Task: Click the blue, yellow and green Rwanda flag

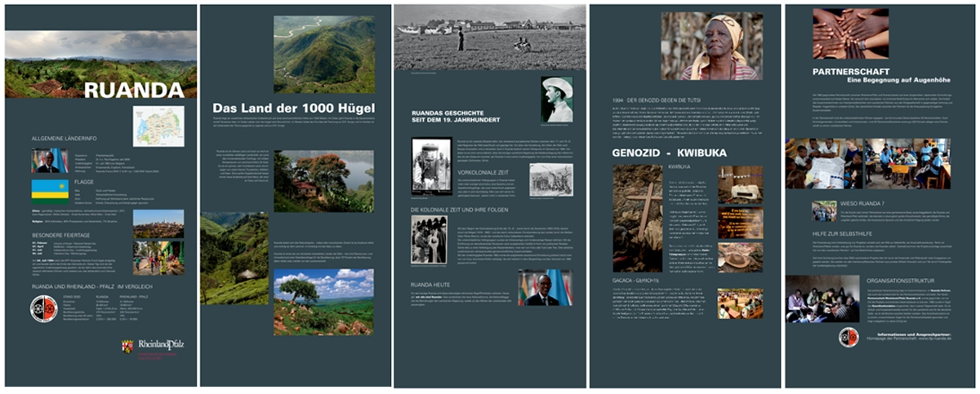Action: [50, 189]
